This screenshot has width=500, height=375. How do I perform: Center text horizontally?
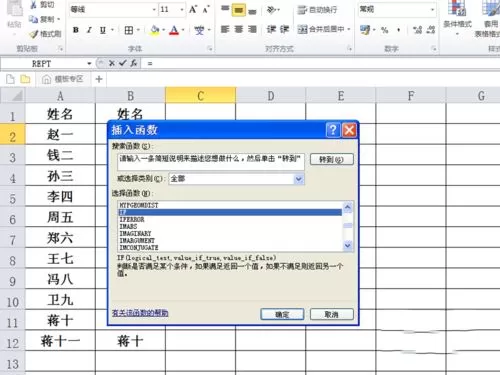tap(239, 29)
